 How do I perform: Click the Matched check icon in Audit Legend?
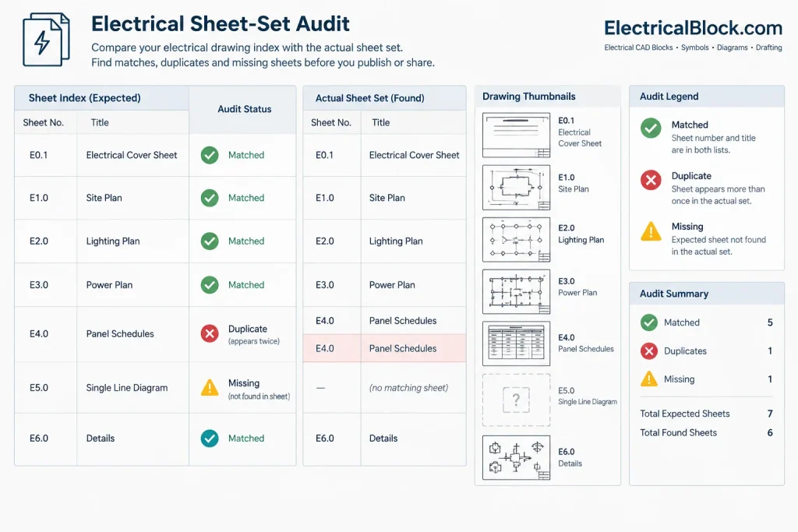(x=651, y=129)
